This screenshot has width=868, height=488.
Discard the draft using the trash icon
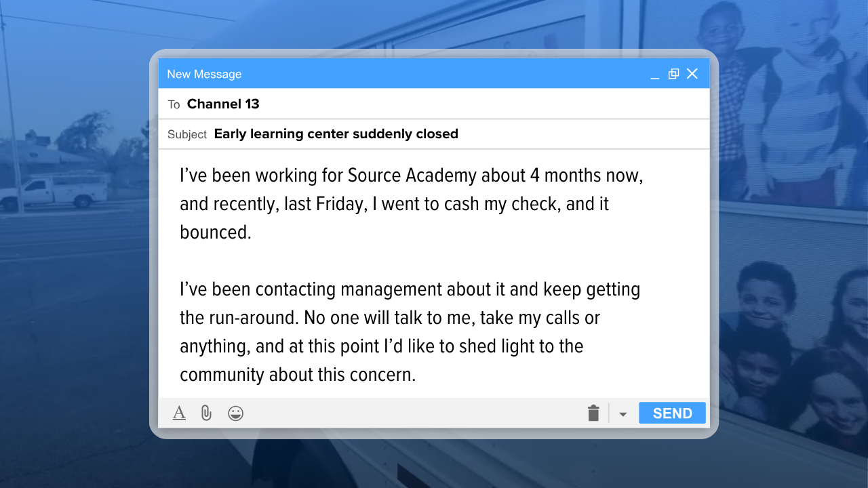[593, 413]
